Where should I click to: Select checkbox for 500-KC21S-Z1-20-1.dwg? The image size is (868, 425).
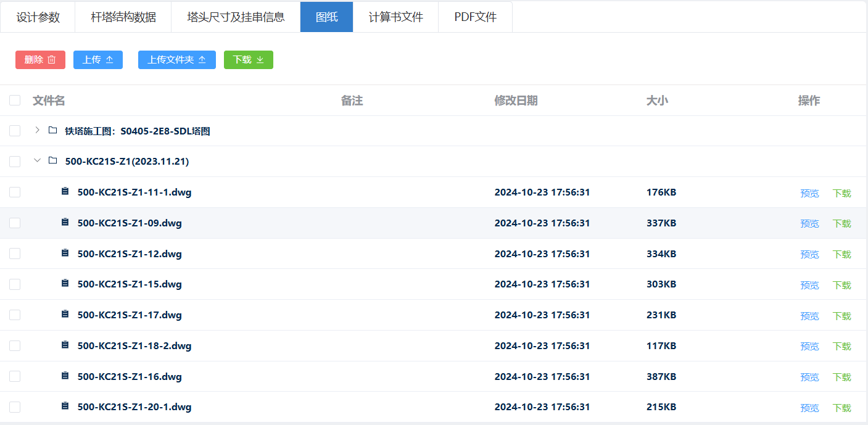point(15,406)
